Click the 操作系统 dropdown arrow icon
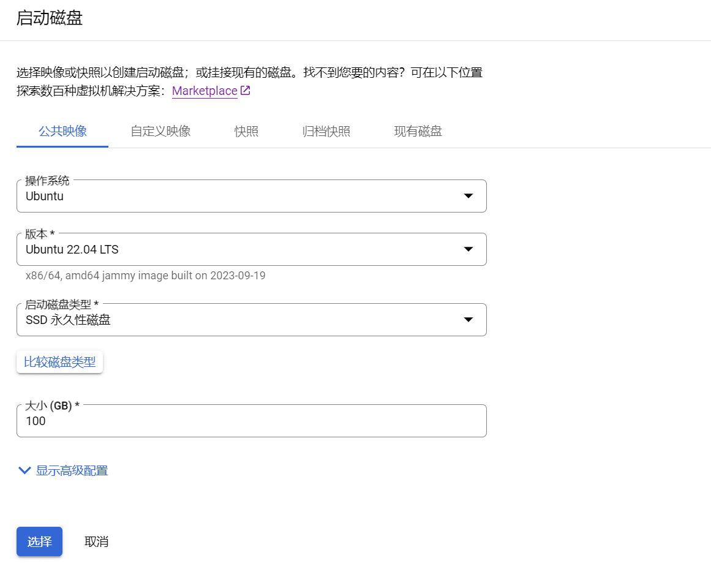The width and height of the screenshot is (711, 588). [468, 196]
